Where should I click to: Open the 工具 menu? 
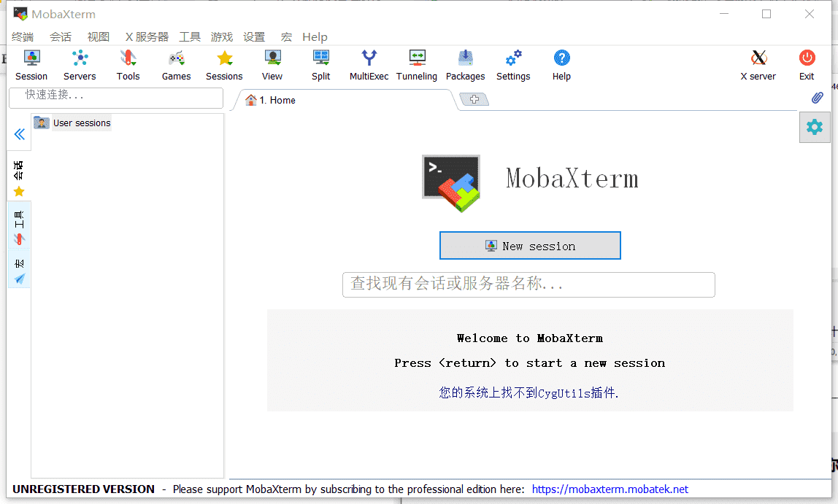tap(190, 37)
